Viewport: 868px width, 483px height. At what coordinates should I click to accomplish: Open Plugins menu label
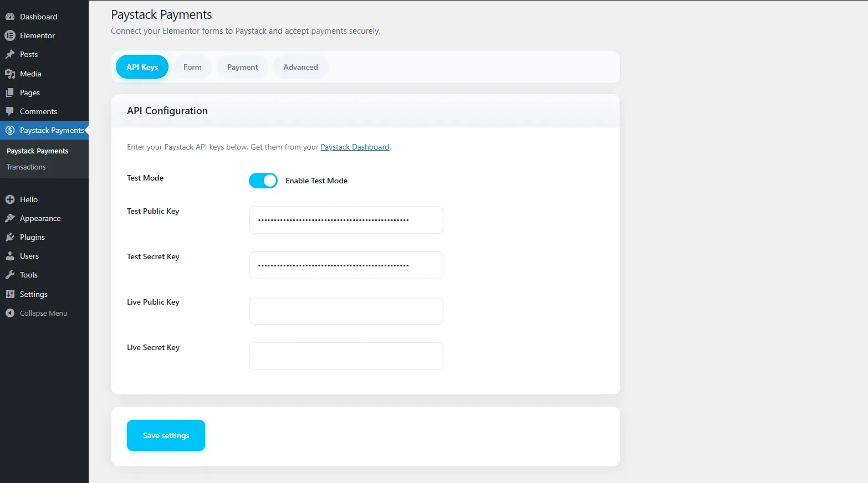coord(32,237)
